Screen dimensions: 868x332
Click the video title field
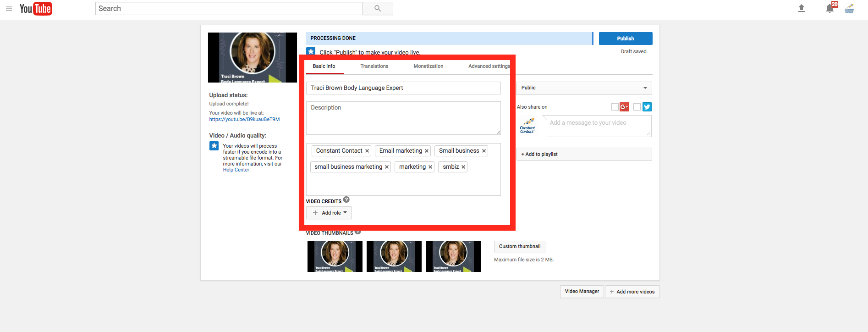click(x=403, y=88)
